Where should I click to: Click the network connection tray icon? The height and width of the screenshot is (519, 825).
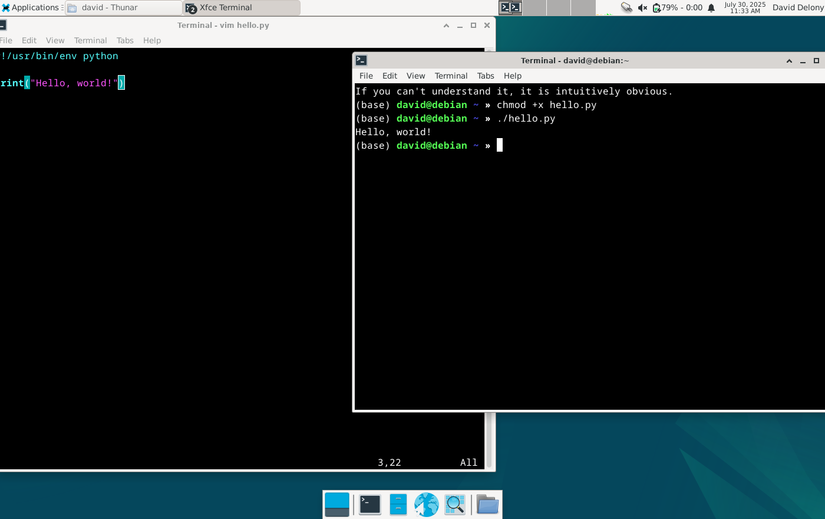click(x=626, y=7)
